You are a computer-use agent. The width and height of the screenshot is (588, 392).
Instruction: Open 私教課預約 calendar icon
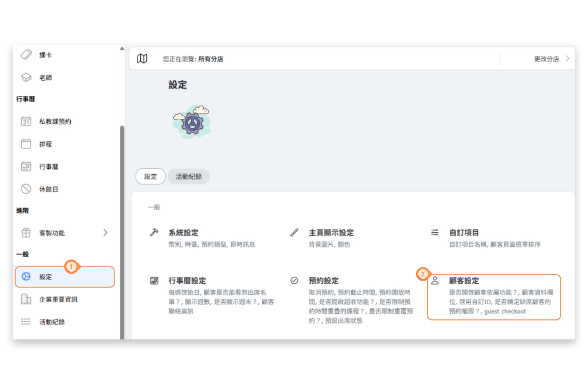tap(26, 121)
